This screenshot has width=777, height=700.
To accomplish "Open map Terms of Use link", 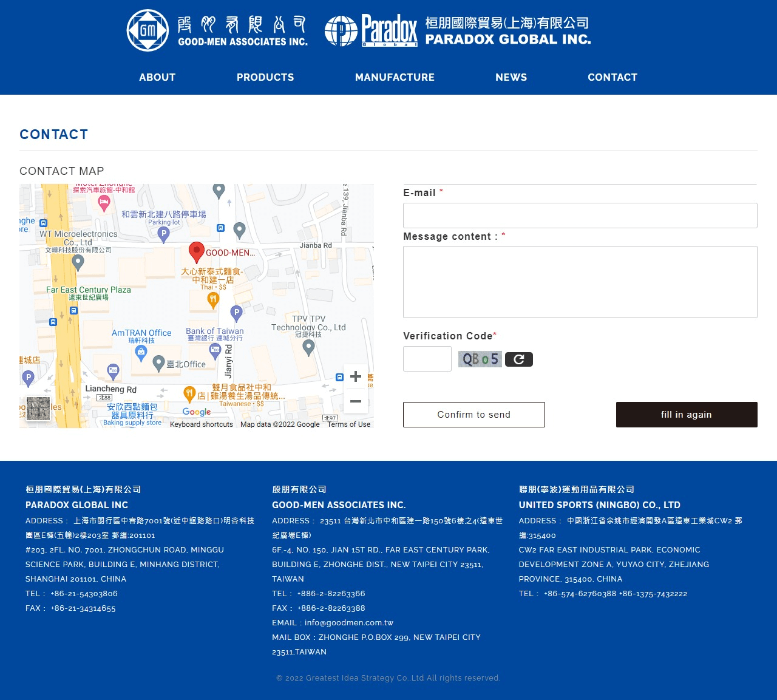I will pyautogui.click(x=348, y=424).
